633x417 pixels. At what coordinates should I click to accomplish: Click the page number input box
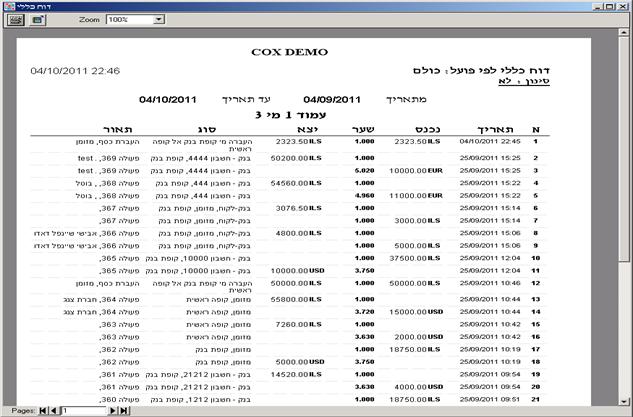[82, 410]
